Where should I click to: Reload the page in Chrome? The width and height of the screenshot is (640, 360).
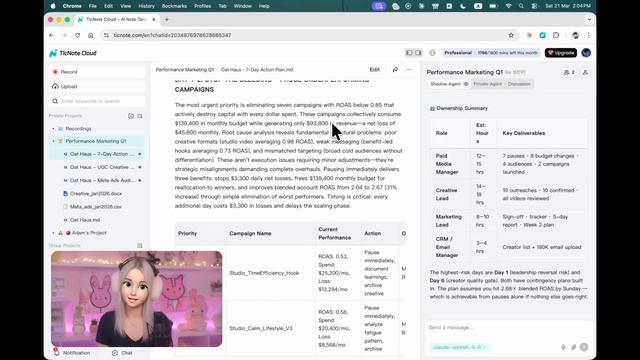78,36
